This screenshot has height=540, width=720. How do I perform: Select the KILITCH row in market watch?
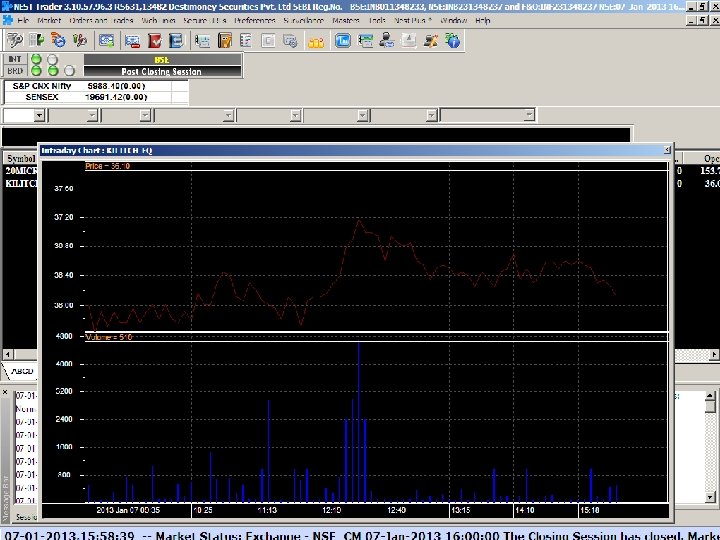[x=20, y=184]
